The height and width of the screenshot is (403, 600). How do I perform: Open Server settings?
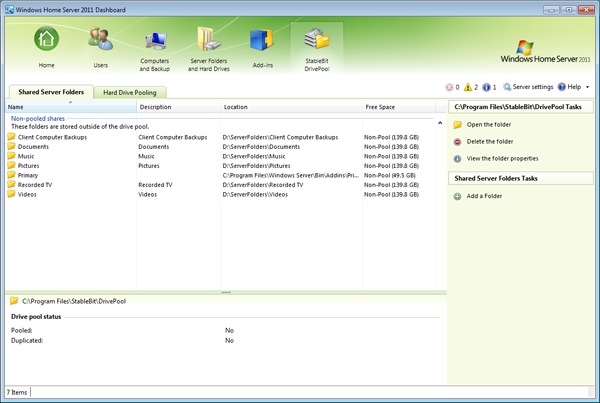coord(528,88)
